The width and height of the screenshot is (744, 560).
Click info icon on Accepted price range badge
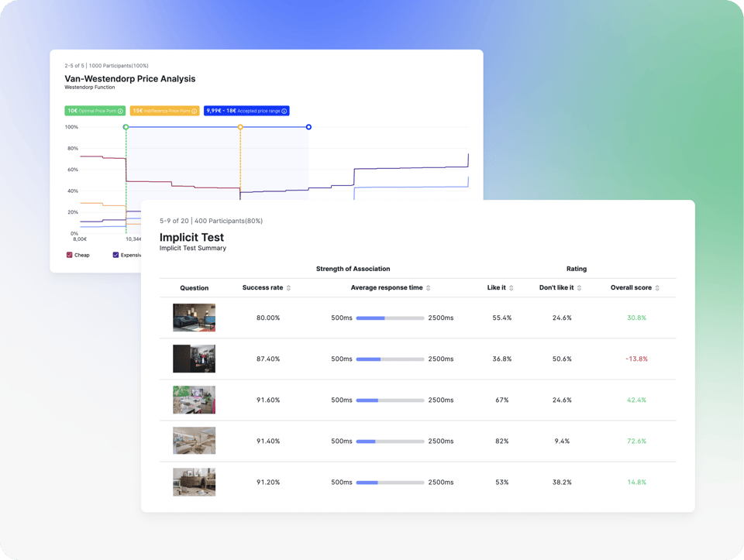284,112
